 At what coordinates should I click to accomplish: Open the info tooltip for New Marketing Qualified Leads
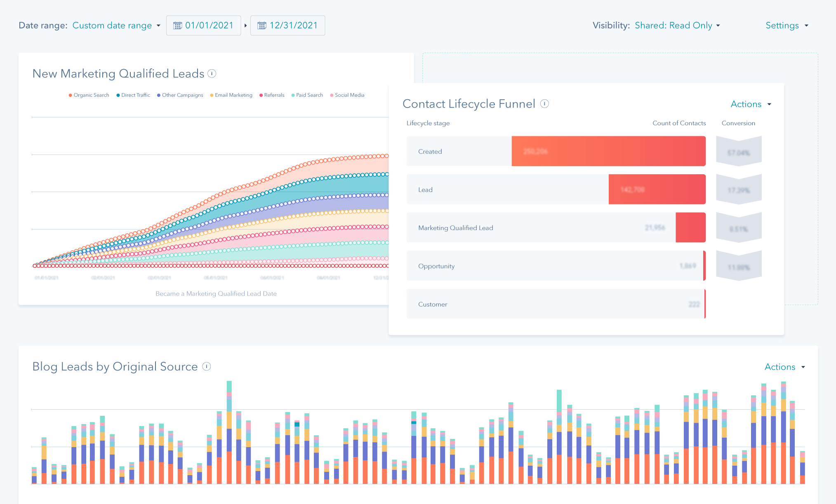point(212,74)
